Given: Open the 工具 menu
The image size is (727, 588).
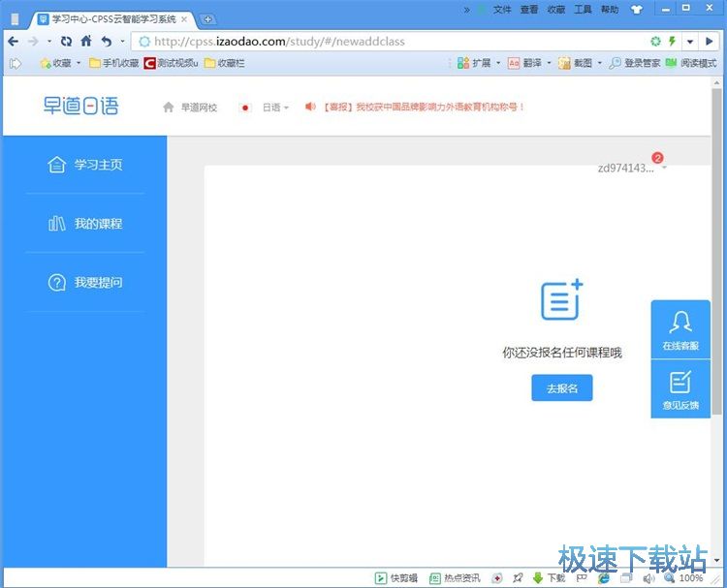Looking at the screenshot, I should click(583, 10).
